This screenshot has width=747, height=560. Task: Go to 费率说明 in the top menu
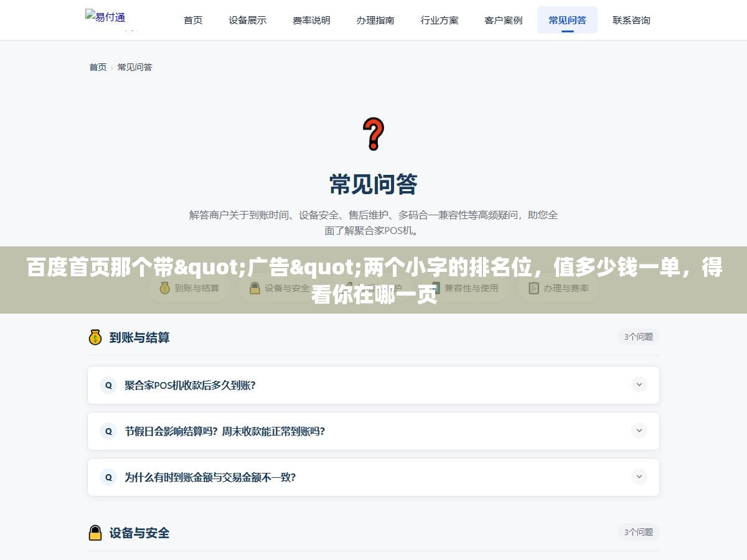311,20
